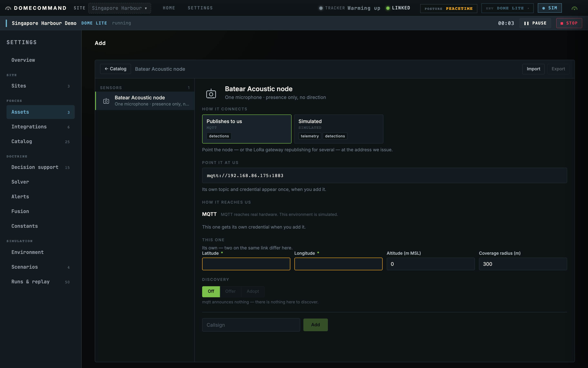Screen dimensions: 588x368
Task: Open Environment simulation settings
Action: (x=41, y=252)
